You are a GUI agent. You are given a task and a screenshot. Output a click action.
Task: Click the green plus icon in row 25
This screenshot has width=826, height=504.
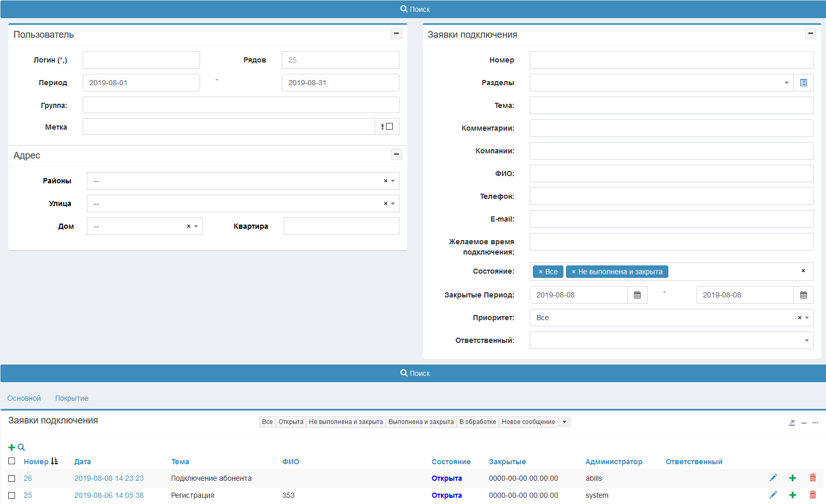792,495
